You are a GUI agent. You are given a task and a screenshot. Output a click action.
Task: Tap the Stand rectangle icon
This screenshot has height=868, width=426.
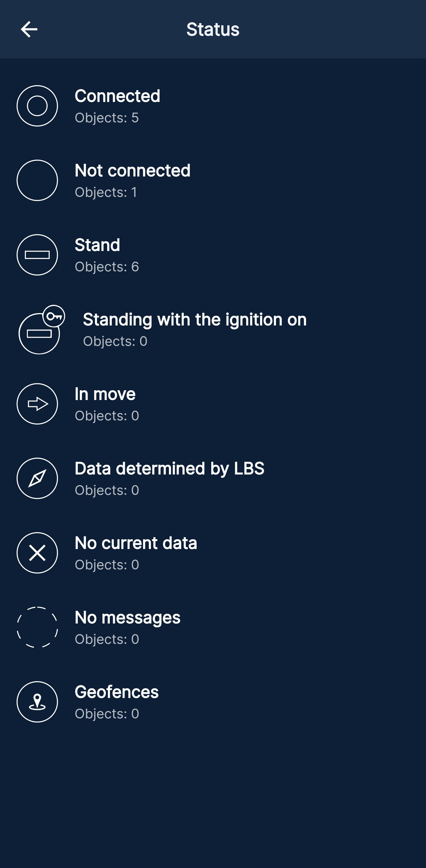pos(37,255)
